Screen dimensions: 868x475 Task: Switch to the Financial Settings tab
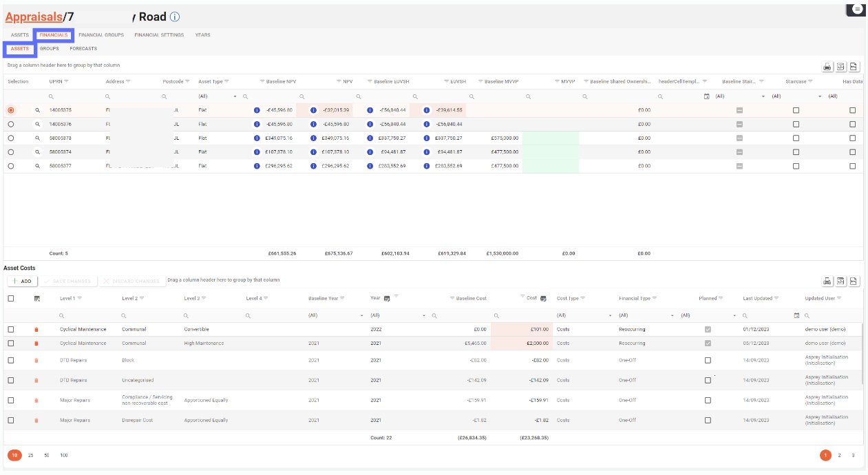(159, 35)
